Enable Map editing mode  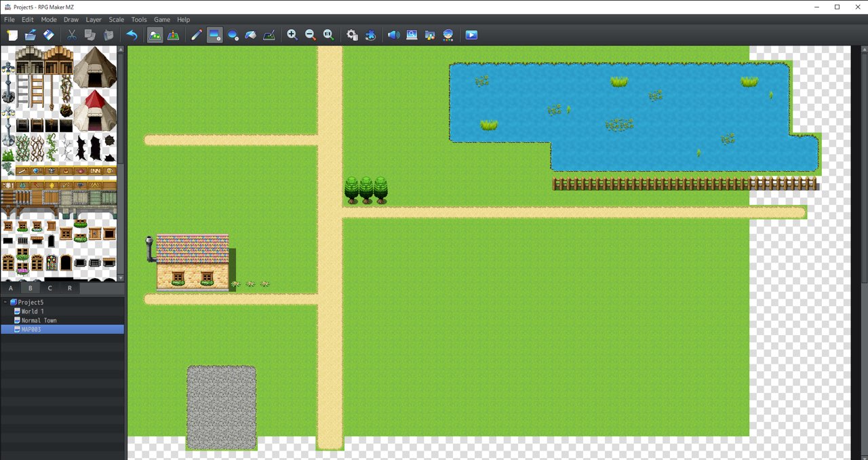[155, 35]
